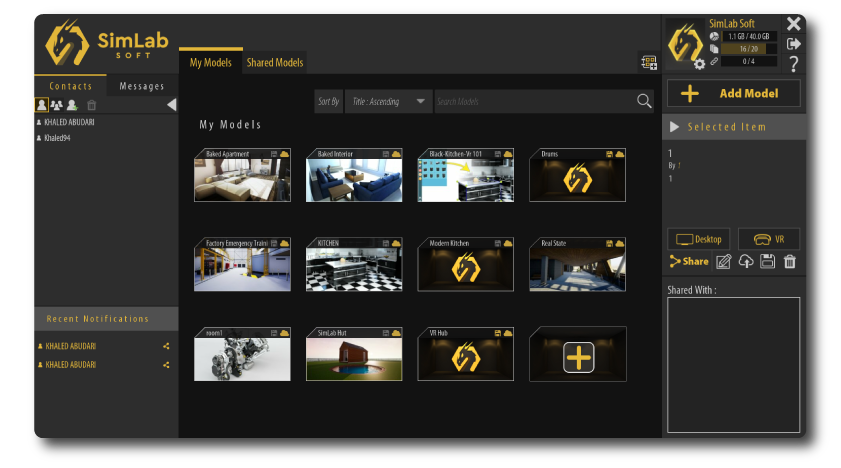Click the links count bar 0/4
The width and height of the screenshot is (841, 468).
(749, 61)
